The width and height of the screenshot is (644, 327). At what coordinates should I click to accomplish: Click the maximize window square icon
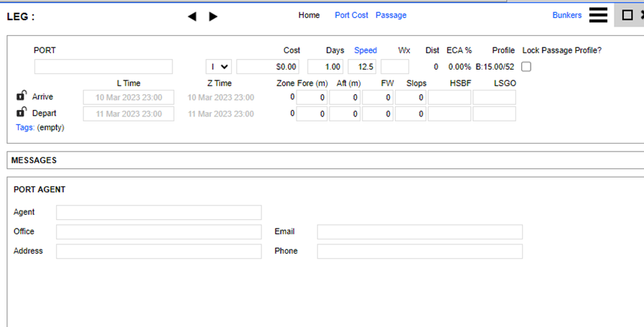pos(627,15)
